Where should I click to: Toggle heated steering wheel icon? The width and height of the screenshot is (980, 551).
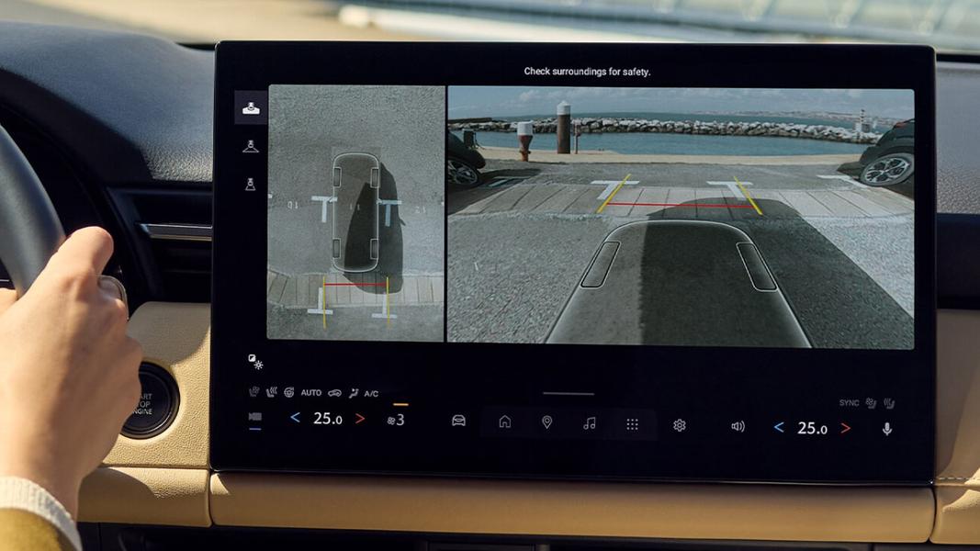tap(288, 392)
